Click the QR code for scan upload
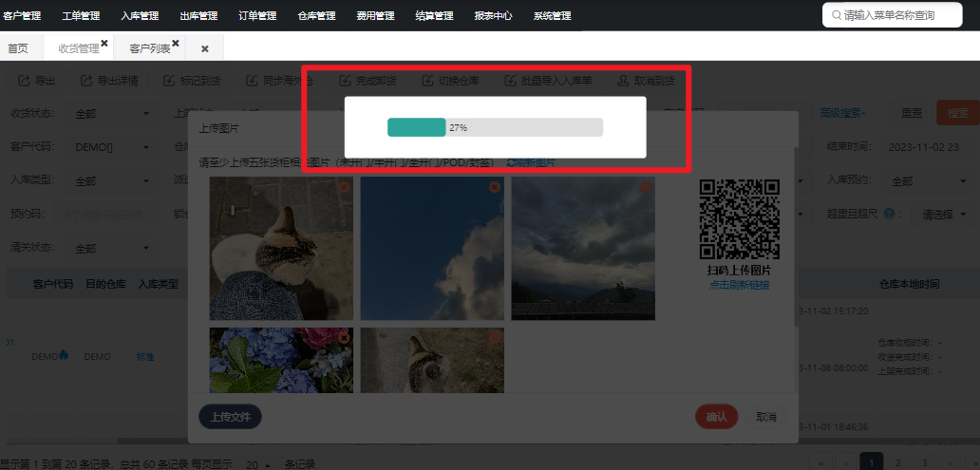The height and width of the screenshot is (470, 980). 740,219
